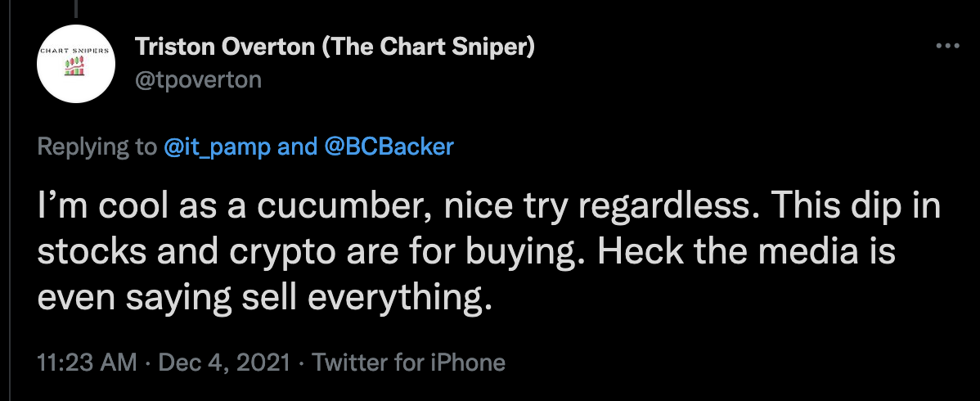This screenshot has height=401, width=980.
Task: Open Triston Overton's profile via display name
Action: [225, 47]
